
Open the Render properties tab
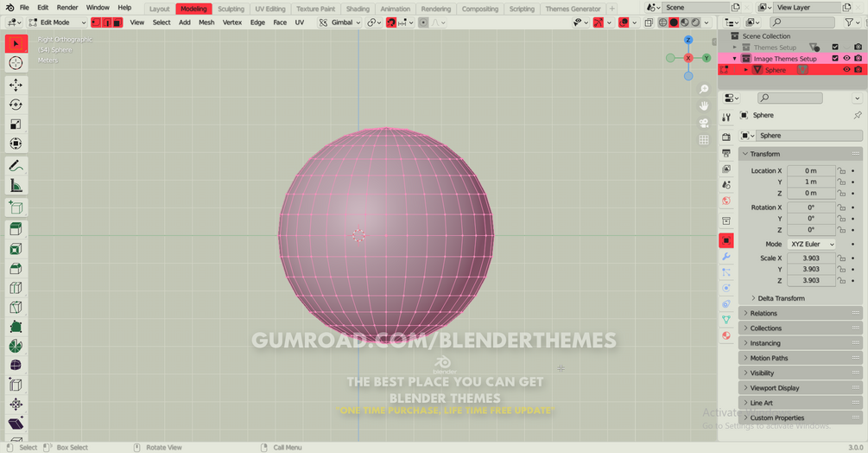(726, 137)
